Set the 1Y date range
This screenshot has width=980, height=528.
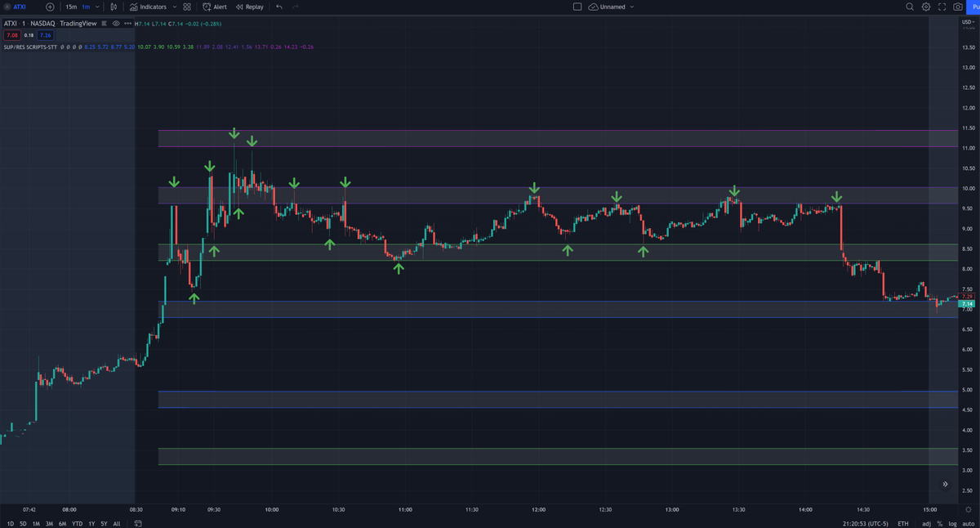[x=91, y=523]
